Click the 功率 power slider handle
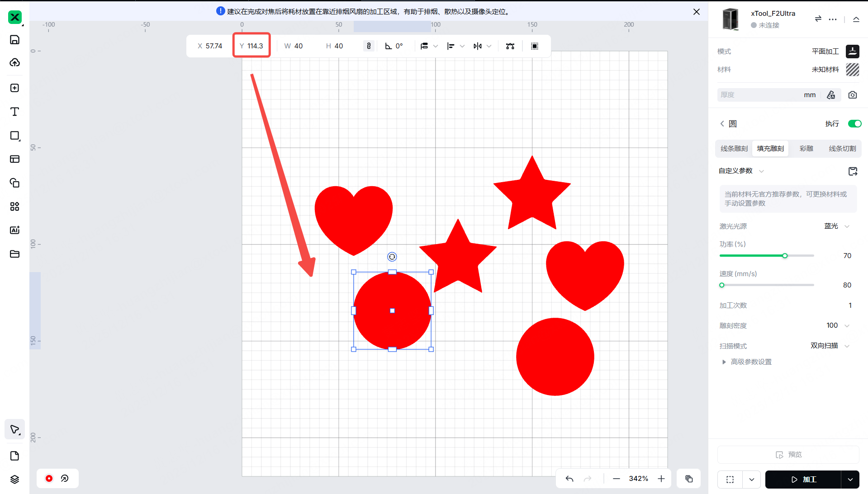 tap(785, 256)
